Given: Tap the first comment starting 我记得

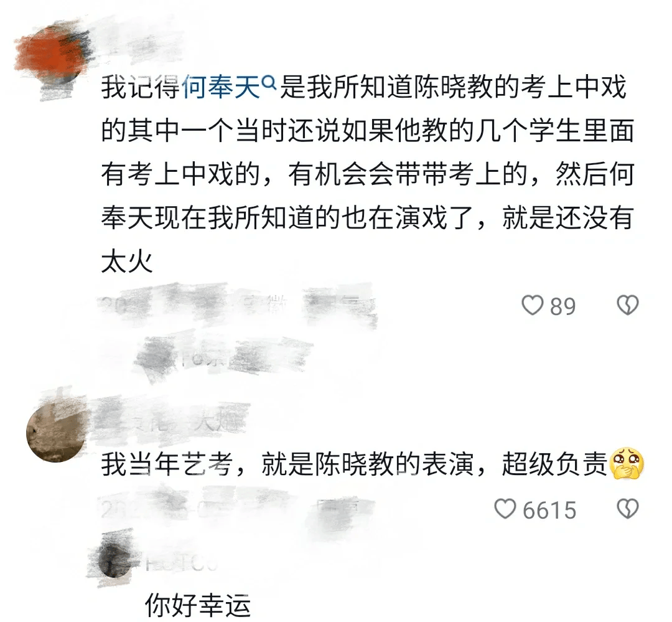Looking at the screenshot, I should (368, 174).
